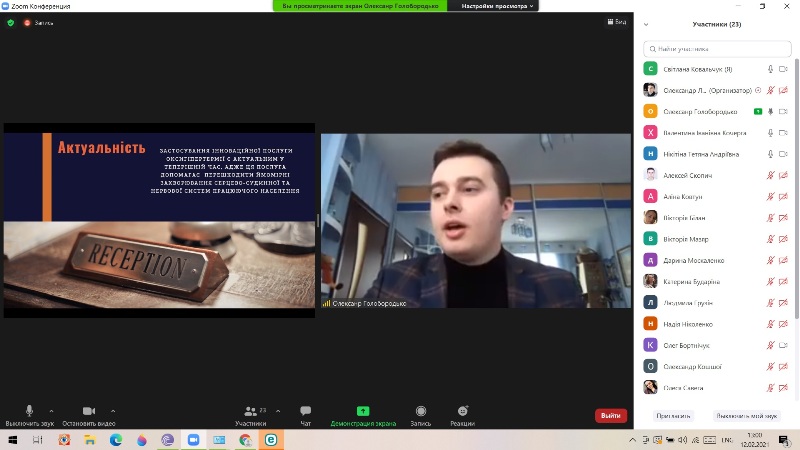Open Microsoft Edge from taskbar
Screen dimensions: 800x450
(x=116, y=440)
